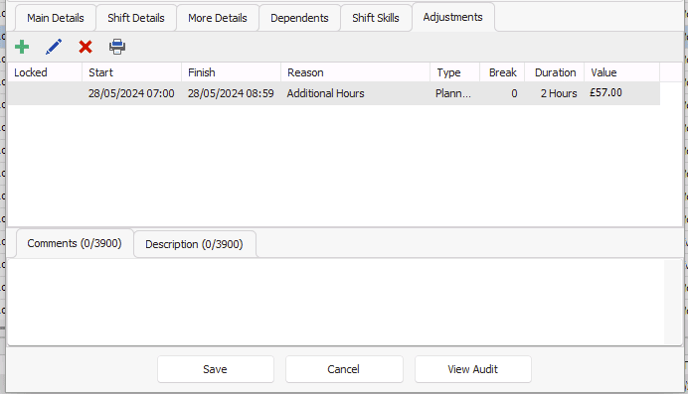Sort by the Finish column header

pyautogui.click(x=231, y=72)
